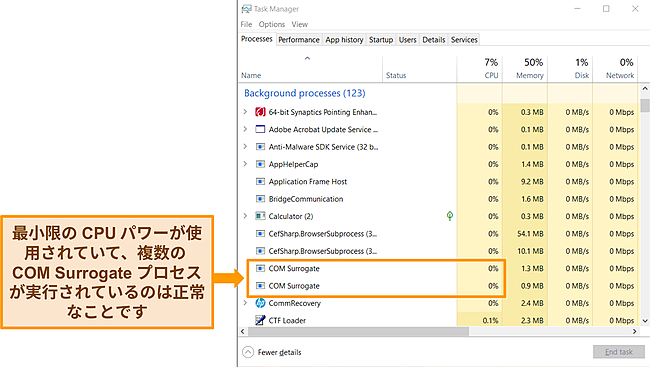Click the green leaf suspended status icon
The width and height of the screenshot is (650, 367).
pos(450,216)
